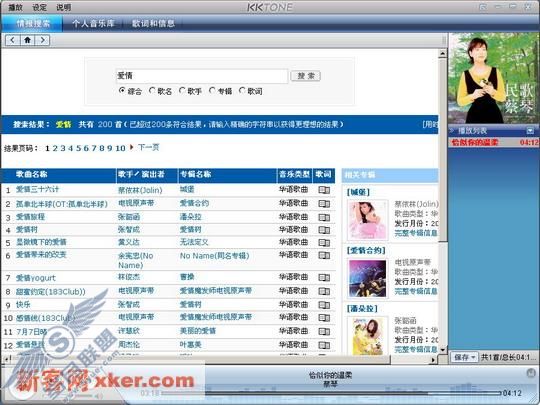Click scroll-up arrow of results scrollbar
This screenshot has width=540, height=405.
[443, 53]
